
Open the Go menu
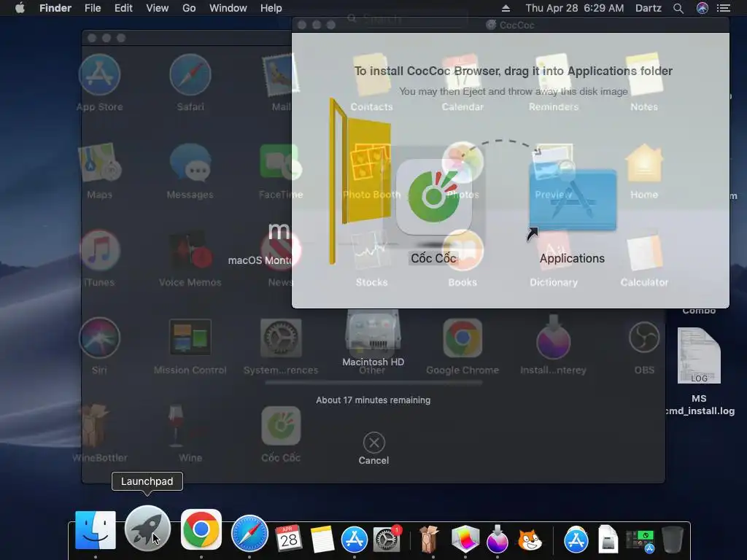pyautogui.click(x=189, y=8)
